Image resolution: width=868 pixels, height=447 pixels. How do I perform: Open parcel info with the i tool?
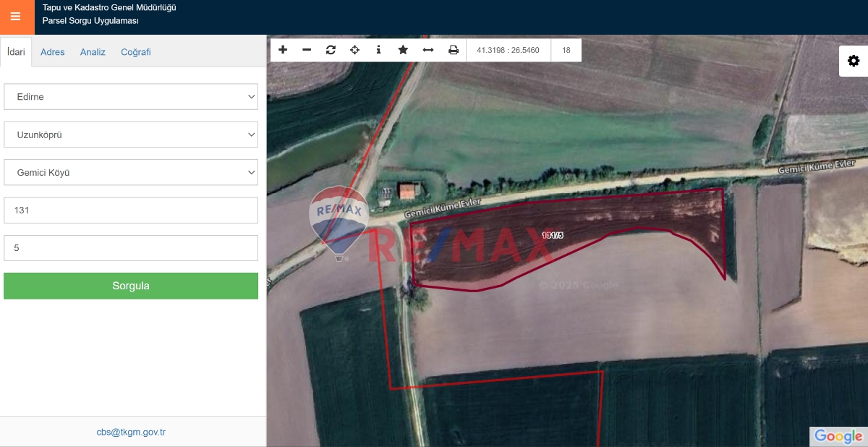click(378, 50)
